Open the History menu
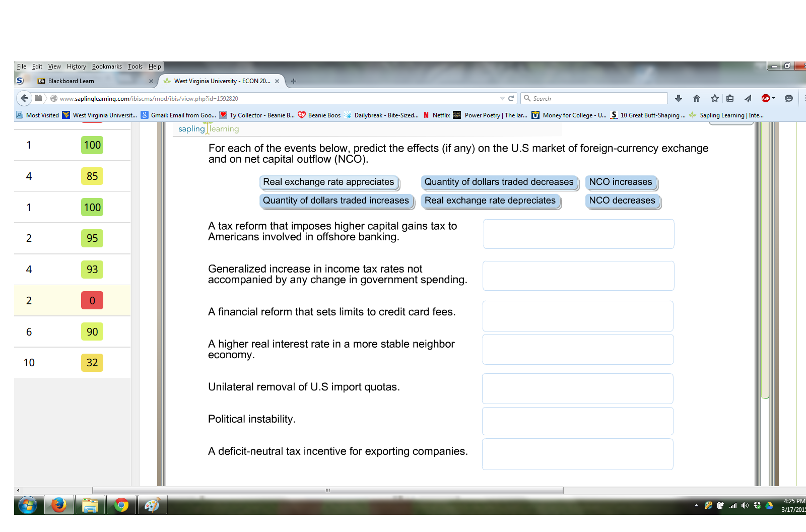The image size is (806, 532). (x=77, y=66)
